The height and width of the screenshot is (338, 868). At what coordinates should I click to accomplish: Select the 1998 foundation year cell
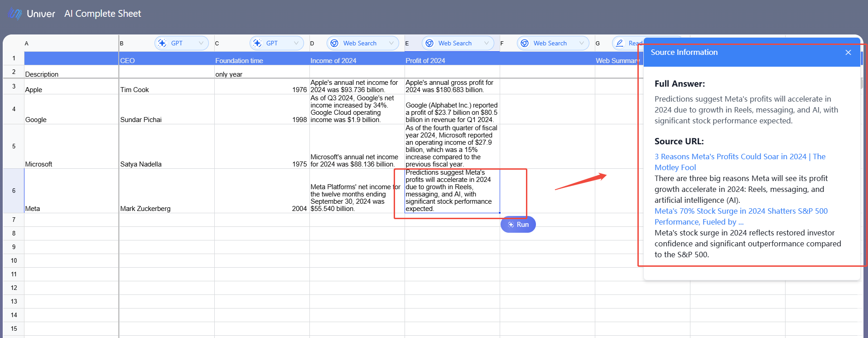pos(262,109)
